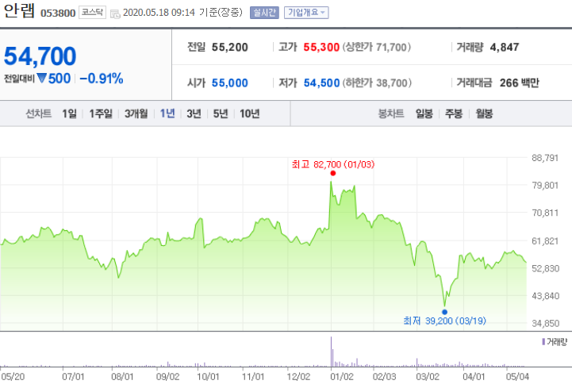572x392 pixels.
Task: Click the 거래량 value 4,847
Action: coord(505,48)
